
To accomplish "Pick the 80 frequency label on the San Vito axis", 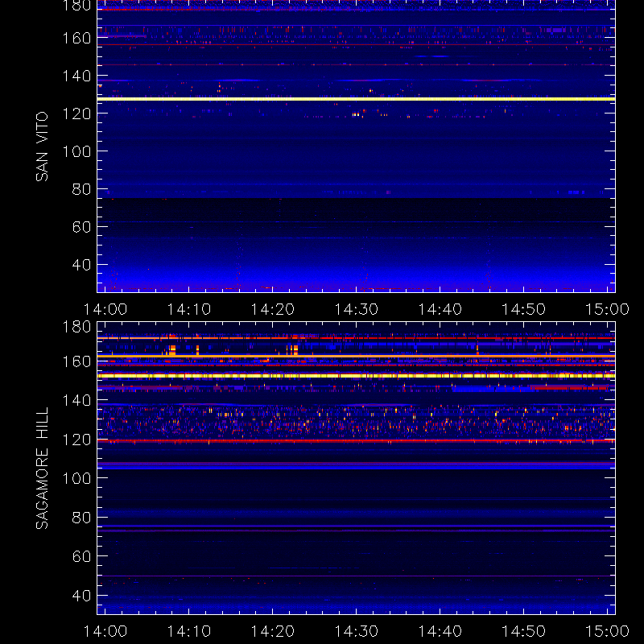I will (x=81, y=189).
